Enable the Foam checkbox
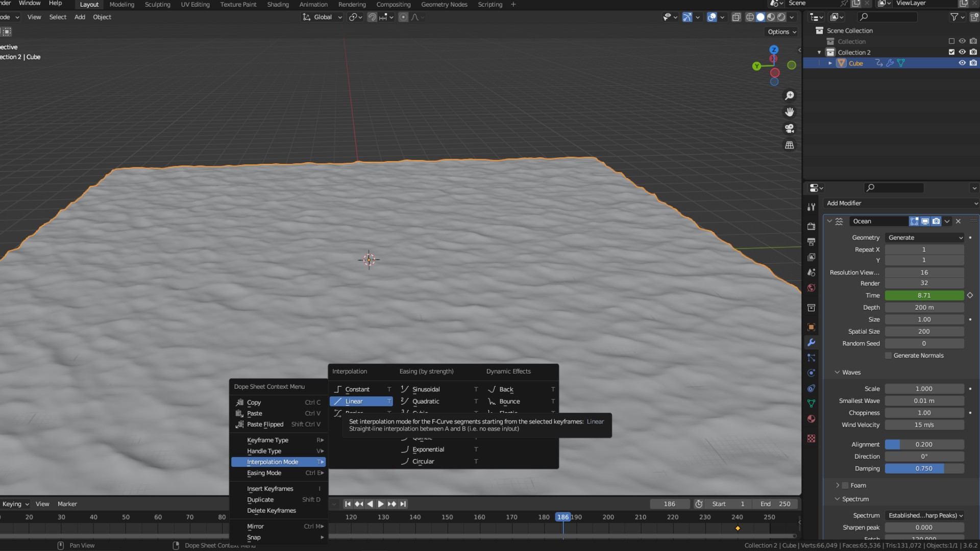This screenshot has height=551, width=980. 845,486
